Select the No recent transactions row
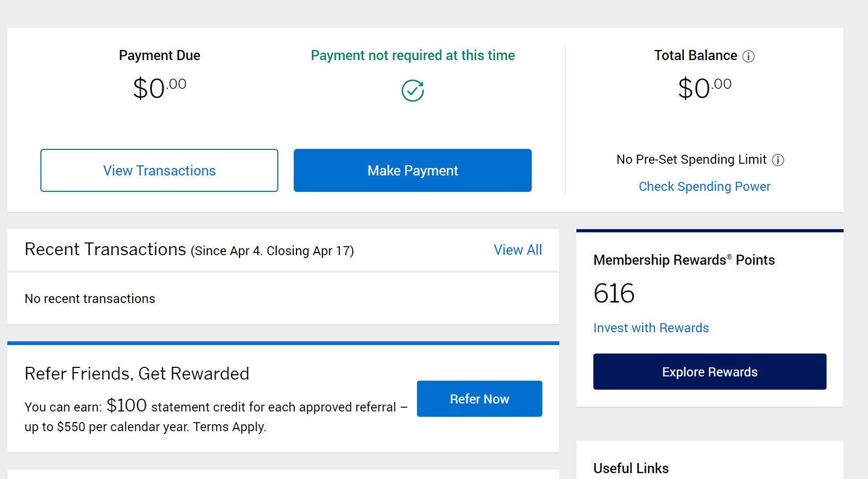This screenshot has height=479, width=868. (283, 299)
